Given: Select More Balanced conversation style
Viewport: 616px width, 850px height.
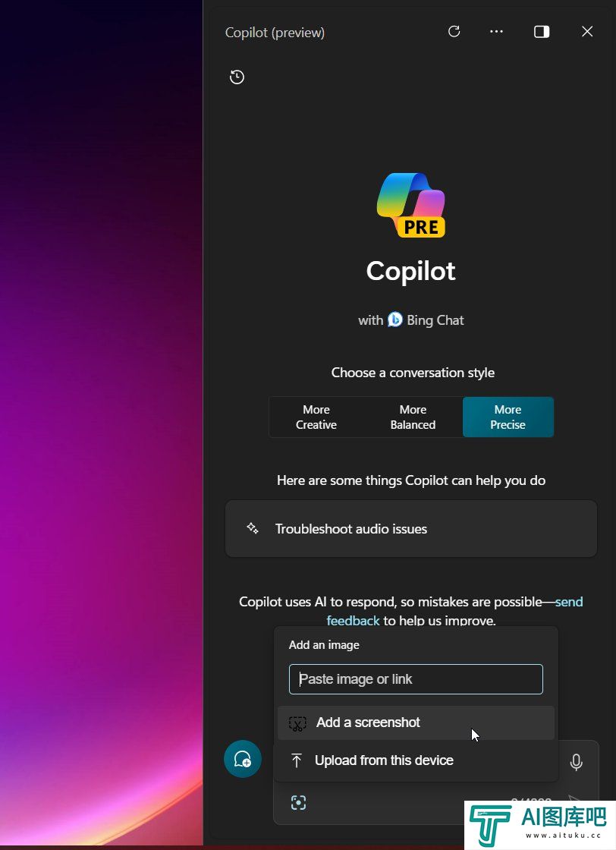Looking at the screenshot, I should click(413, 417).
